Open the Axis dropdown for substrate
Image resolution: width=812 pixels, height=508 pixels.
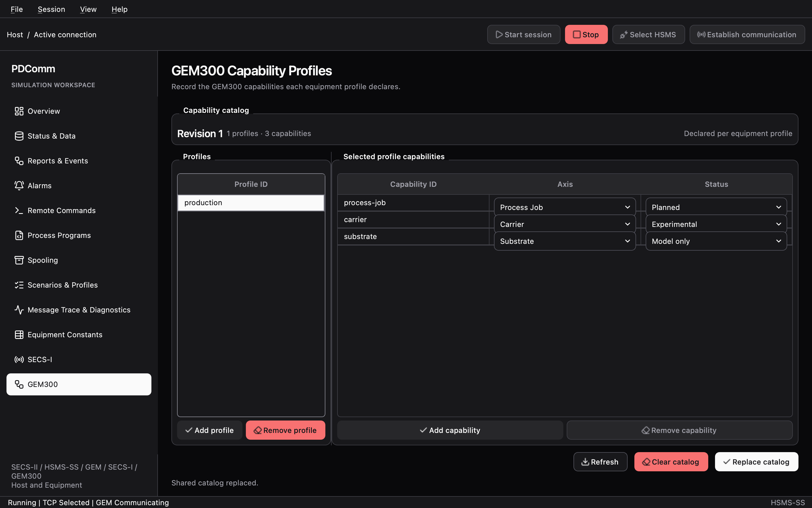pos(565,241)
